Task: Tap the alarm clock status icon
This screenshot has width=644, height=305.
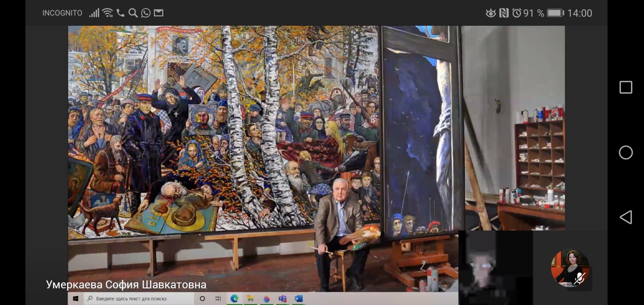Action: coord(516,13)
